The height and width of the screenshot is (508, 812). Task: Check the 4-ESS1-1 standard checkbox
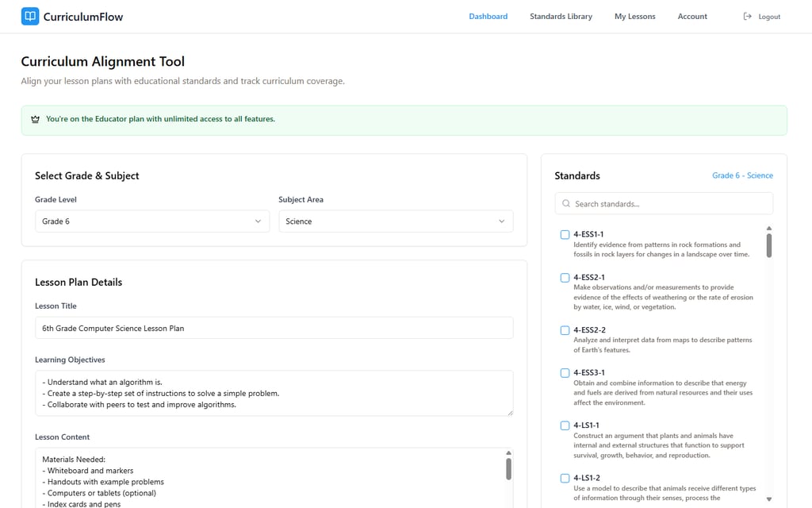tap(565, 235)
